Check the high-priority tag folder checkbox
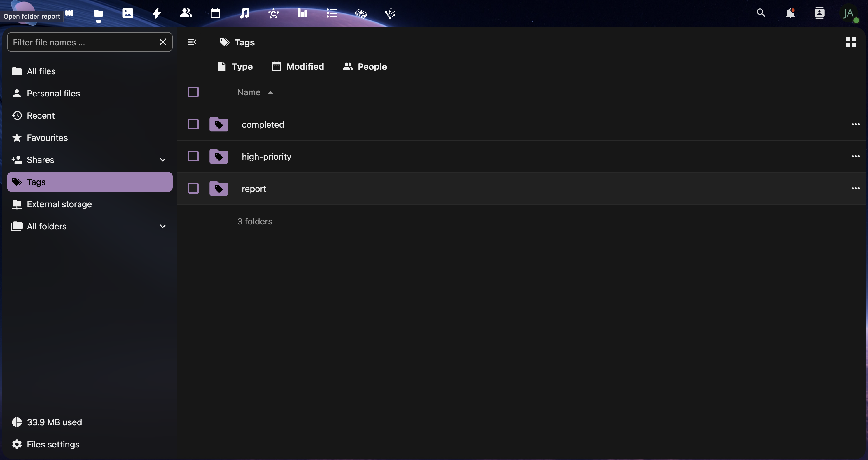The image size is (868, 460). click(x=193, y=156)
